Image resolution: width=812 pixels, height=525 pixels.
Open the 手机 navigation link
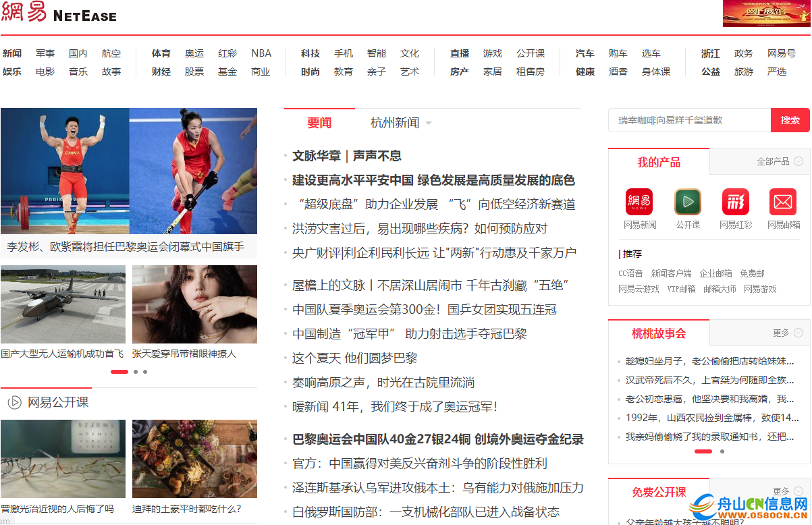(344, 53)
